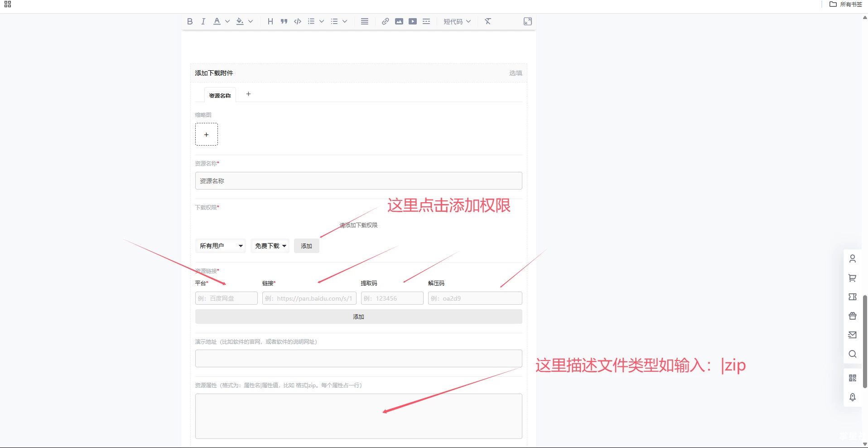Screen dimensions: 868x448
Task: Insert a code block with the code icon
Action: [298, 21]
